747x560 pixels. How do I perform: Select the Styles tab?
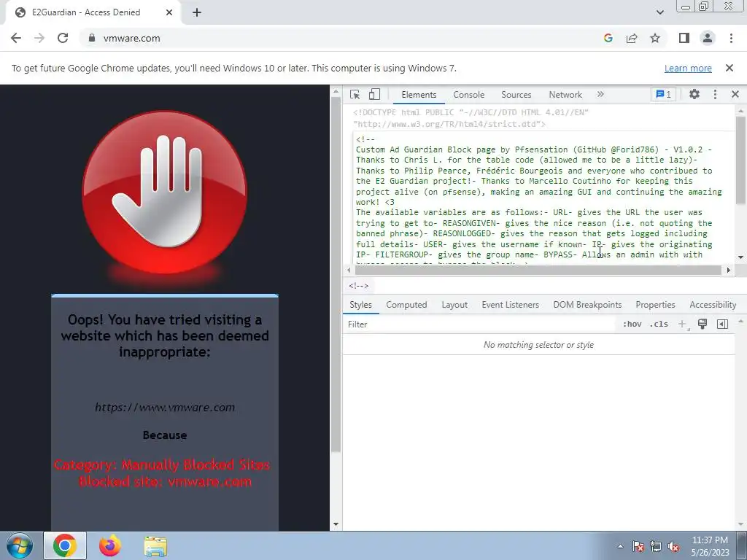click(360, 305)
